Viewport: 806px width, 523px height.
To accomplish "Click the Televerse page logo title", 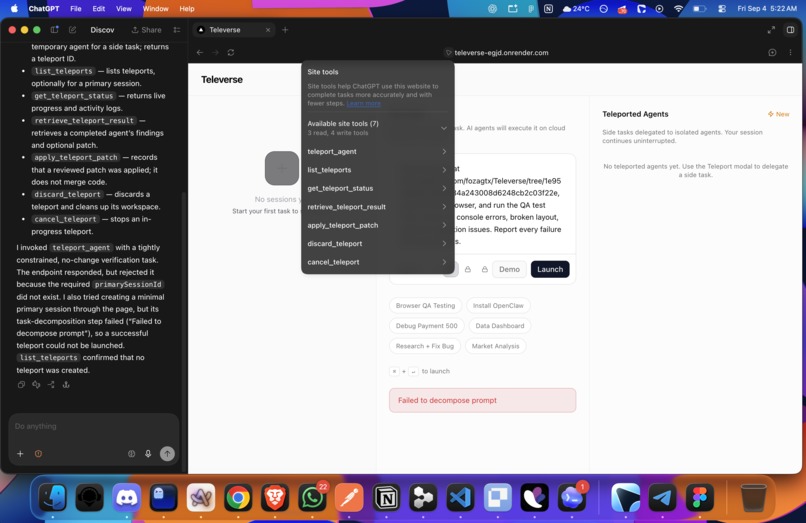I will (x=222, y=80).
